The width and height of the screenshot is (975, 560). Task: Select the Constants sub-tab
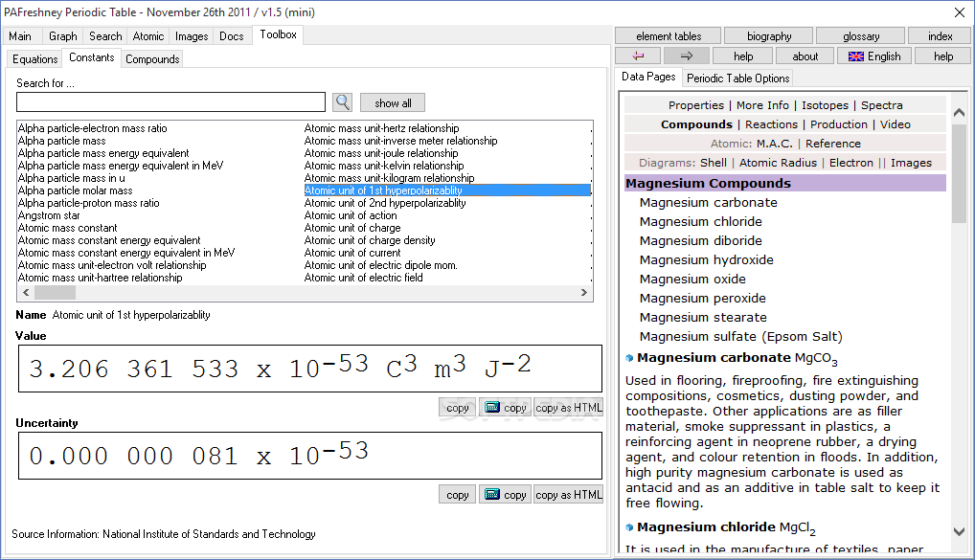tap(91, 57)
